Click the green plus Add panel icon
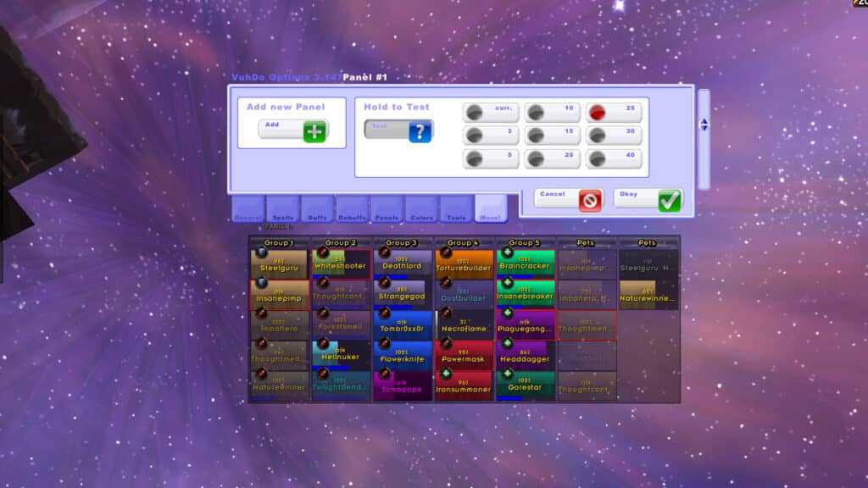This screenshot has width=868, height=488. click(314, 131)
